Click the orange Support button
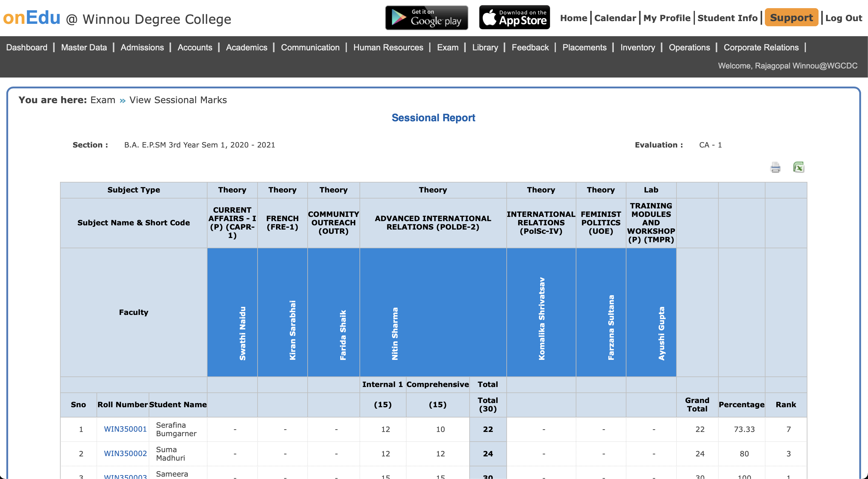The image size is (868, 479). (x=791, y=18)
